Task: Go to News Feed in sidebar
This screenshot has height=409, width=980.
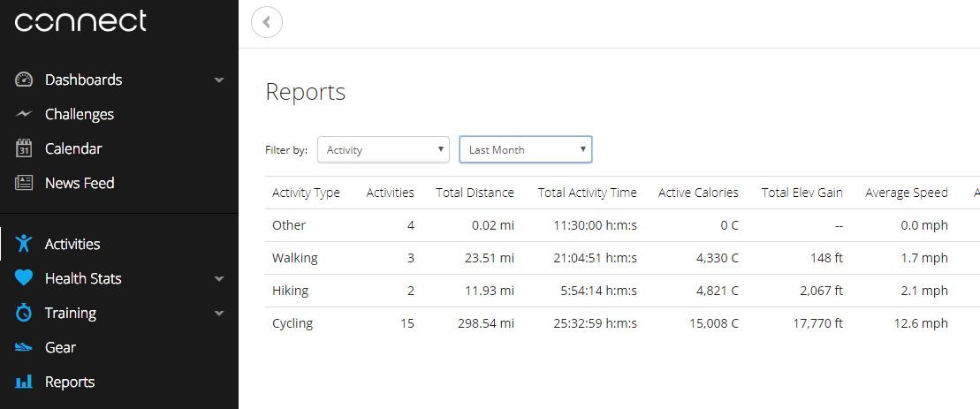Action: point(80,183)
